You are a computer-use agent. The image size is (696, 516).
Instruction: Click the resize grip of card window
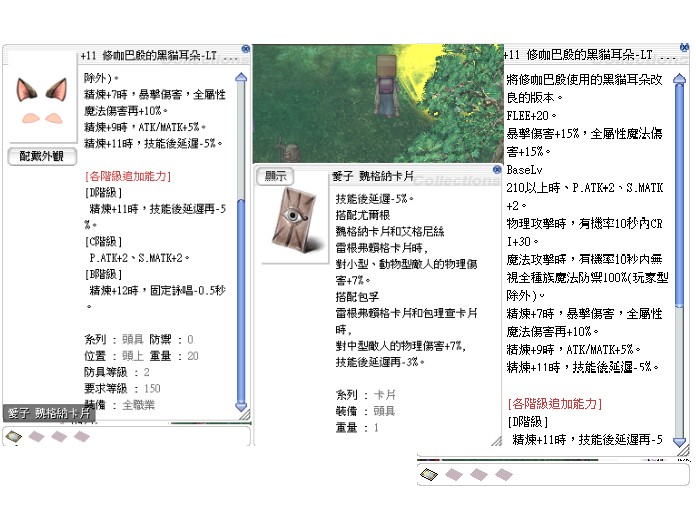[x=496, y=441]
